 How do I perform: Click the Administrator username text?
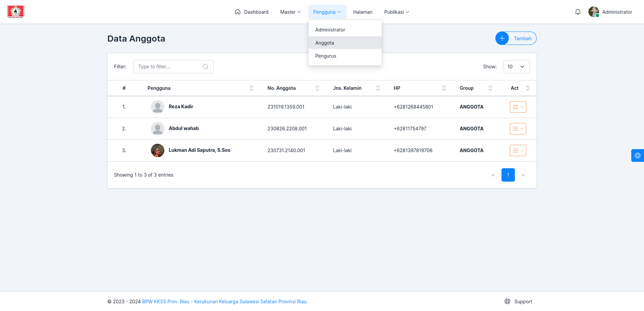tap(617, 12)
